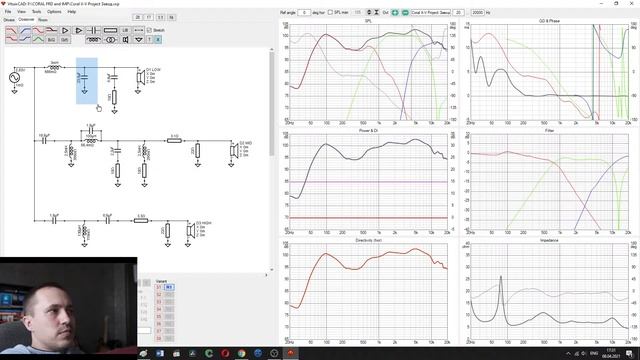Image resolution: width=640 pixels, height=360 pixels.
Task: Click the project name field in chart toolbar
Action: [430, 13]
